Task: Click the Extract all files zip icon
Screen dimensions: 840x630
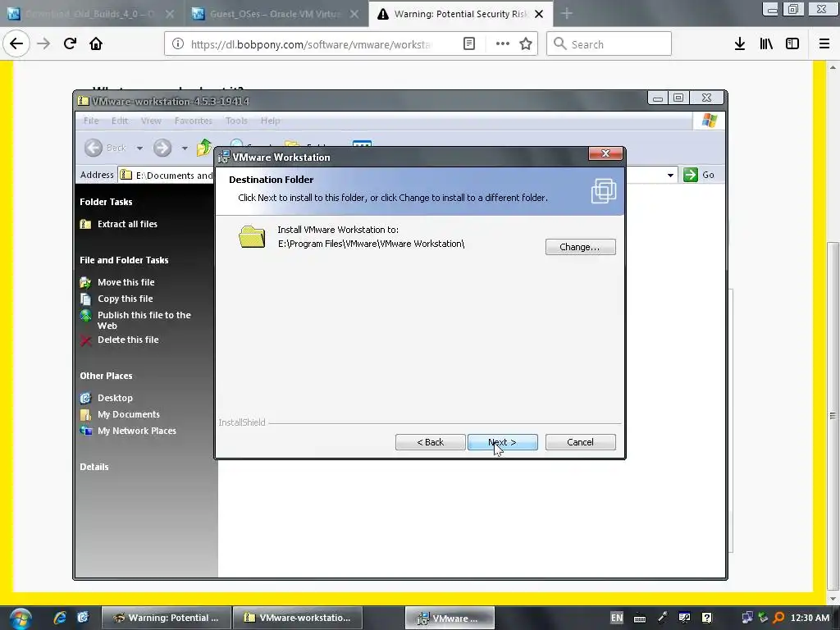Action: click(x=85, y=224)
